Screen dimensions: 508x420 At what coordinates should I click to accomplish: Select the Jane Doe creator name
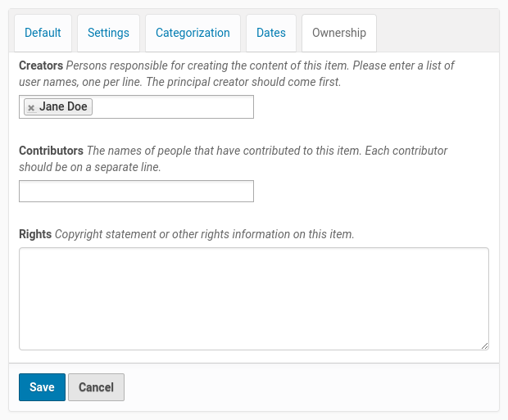click(63, 107)
